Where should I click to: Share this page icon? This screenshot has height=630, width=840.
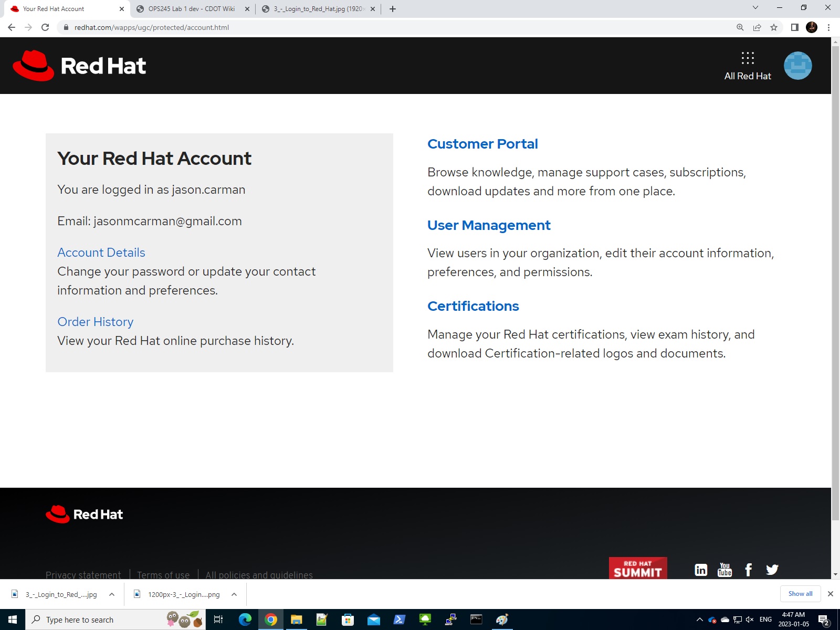coord(757,27)
